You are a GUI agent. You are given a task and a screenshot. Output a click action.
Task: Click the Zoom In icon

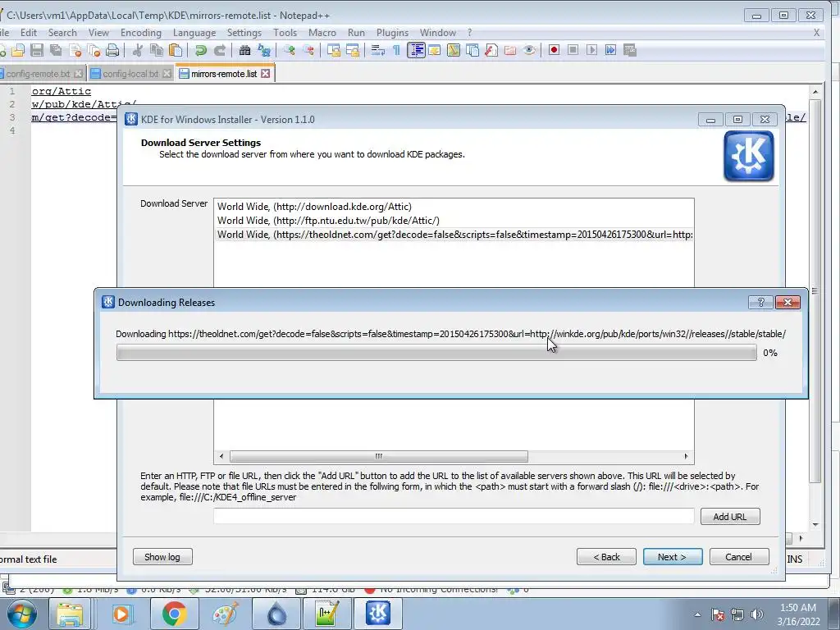click(290, 50)
